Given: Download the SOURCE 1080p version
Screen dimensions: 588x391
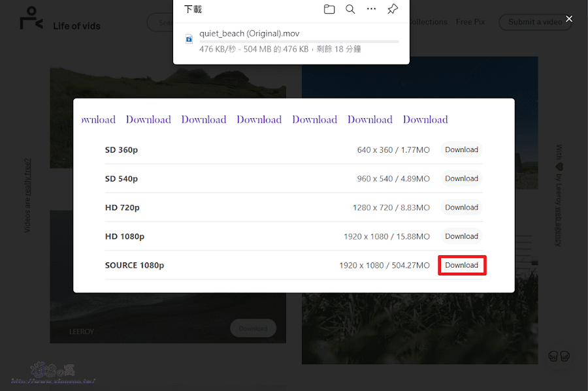Looking at the screenshot, I should pos(462,265).
